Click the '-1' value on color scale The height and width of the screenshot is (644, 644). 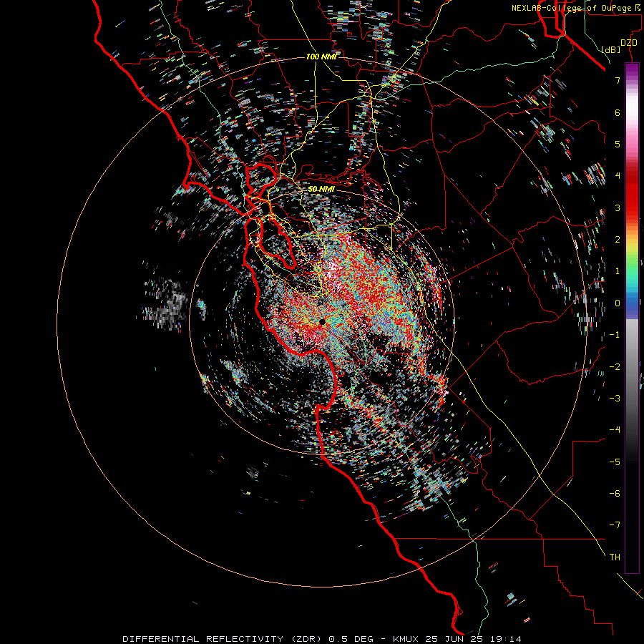point(615,335)
